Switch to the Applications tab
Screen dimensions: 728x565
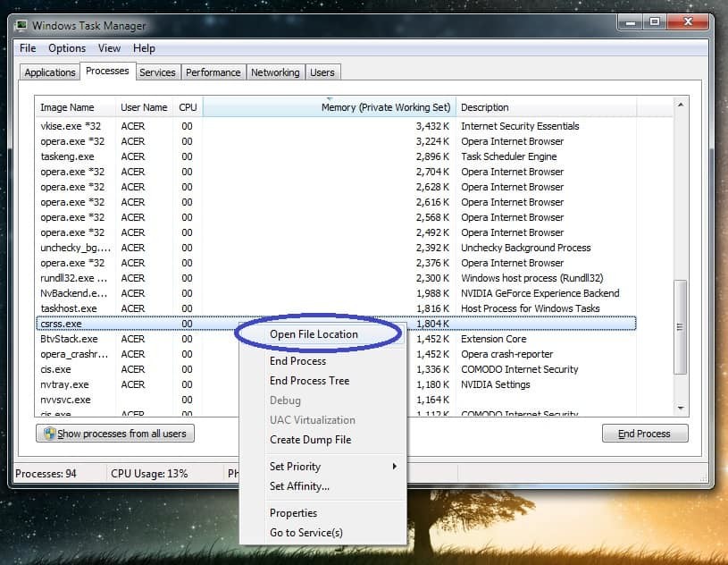click(49, 72)
